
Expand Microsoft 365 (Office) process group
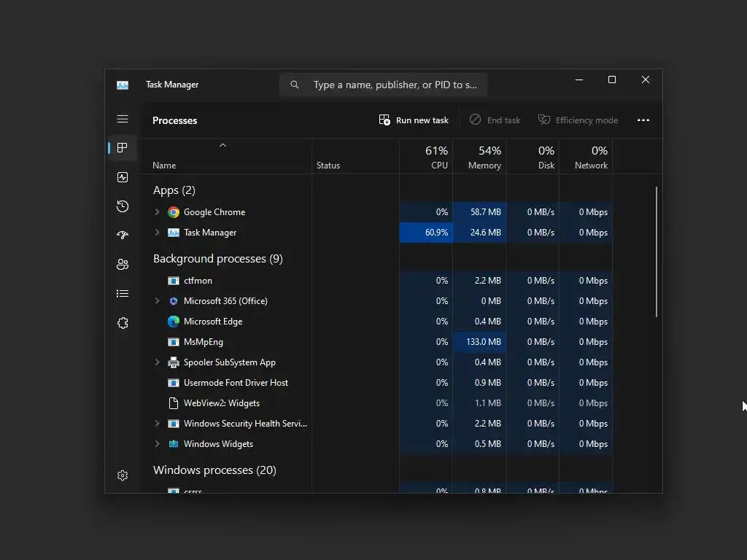coord(158,301)
